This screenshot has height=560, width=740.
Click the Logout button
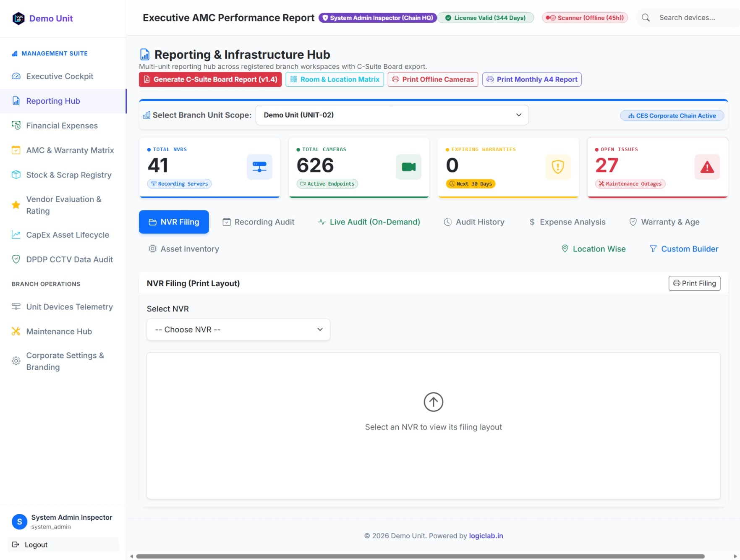tap(63, 545)
